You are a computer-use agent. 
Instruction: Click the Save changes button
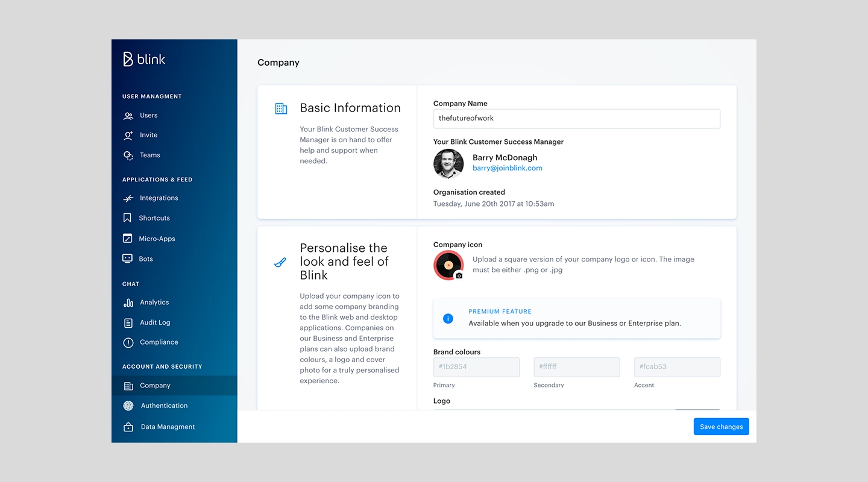click(x=721, y=427)
